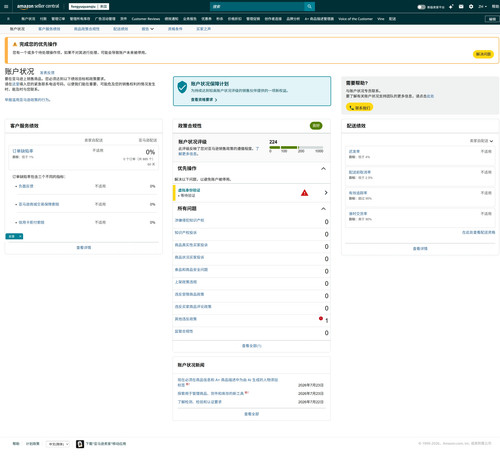Click the phone icon on yellow contact button
The width and height of the screenshot is (500, 459).
pyautogui.click(x=351, y=108)
